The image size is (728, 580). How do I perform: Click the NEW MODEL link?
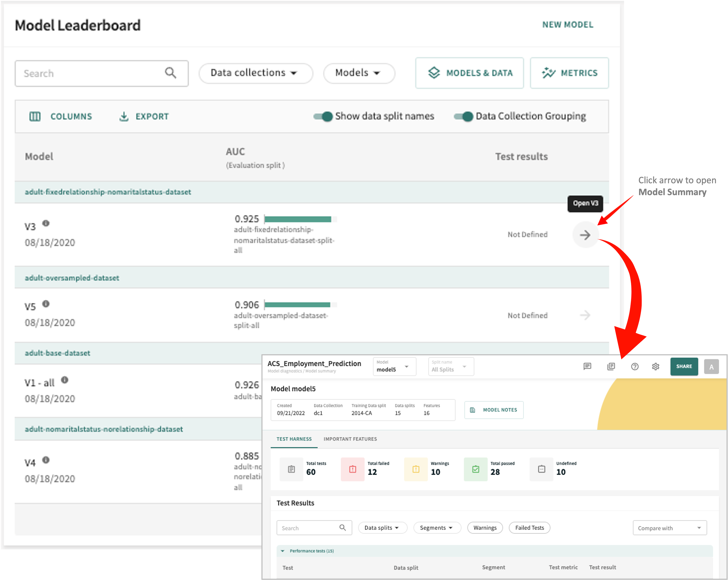568,25
